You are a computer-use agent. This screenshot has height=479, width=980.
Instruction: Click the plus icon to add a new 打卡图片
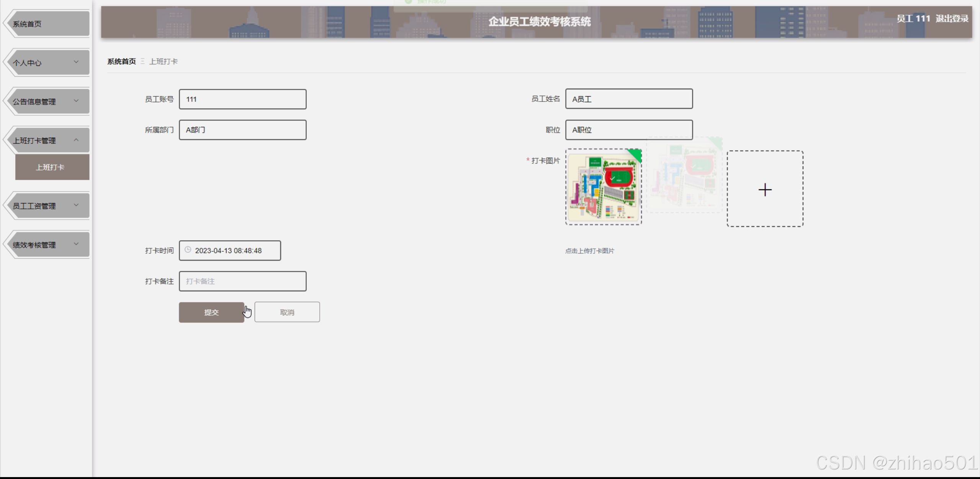(765, 189)
